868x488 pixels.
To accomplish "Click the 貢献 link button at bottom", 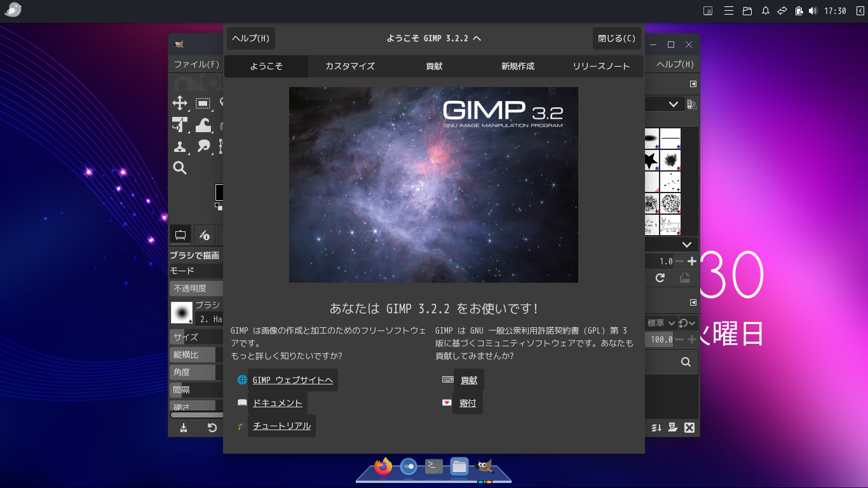I will (x=469, y=380).
